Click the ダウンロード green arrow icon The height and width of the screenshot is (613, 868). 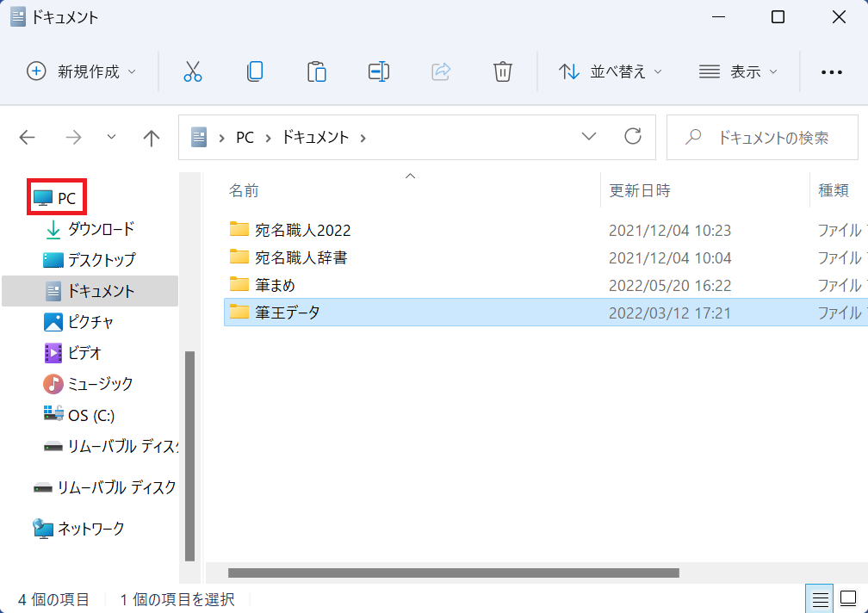[53, 230]
